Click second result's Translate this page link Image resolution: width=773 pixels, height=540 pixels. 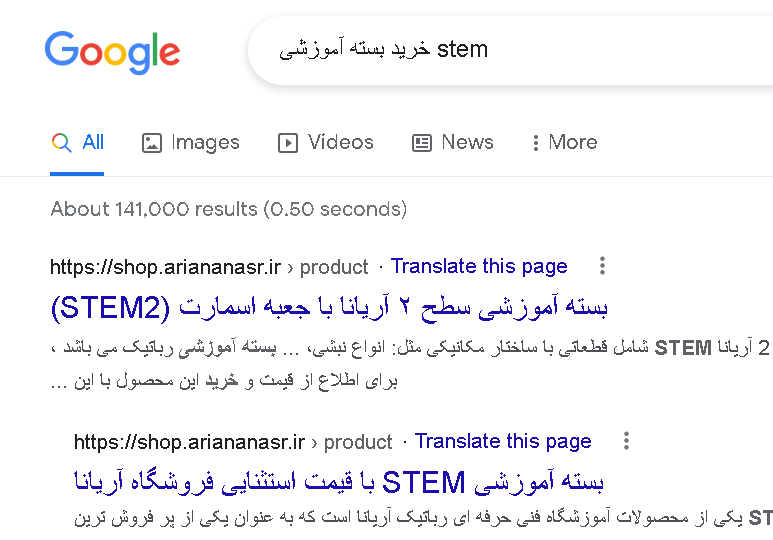(503, 441)
